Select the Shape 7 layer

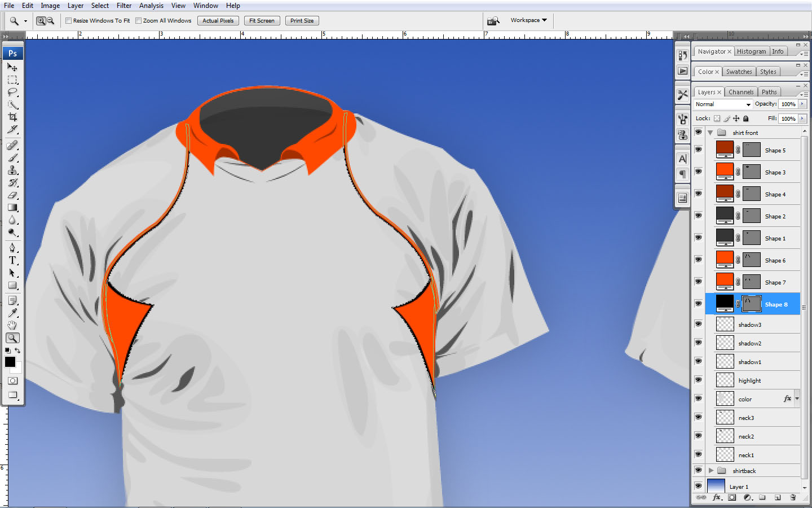point(775,282)
